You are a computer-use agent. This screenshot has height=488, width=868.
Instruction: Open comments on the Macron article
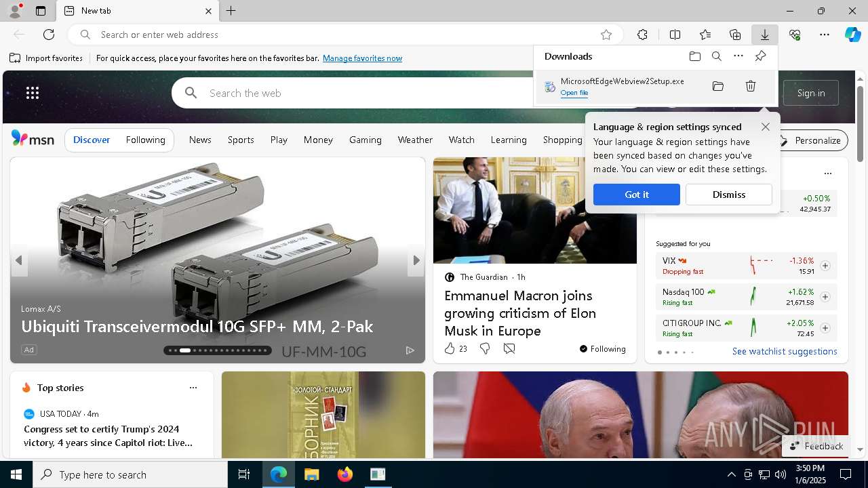coord(509,348)
